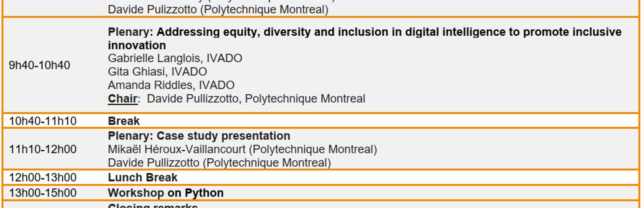The height and width of the screenshot is (208, 644).
Task: Select speaker Amanda Riddles, IVADO
Action: coord(171,85)
